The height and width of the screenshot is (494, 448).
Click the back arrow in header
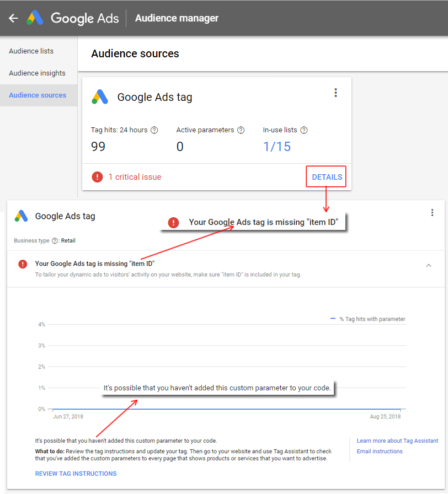coord(13,18)
